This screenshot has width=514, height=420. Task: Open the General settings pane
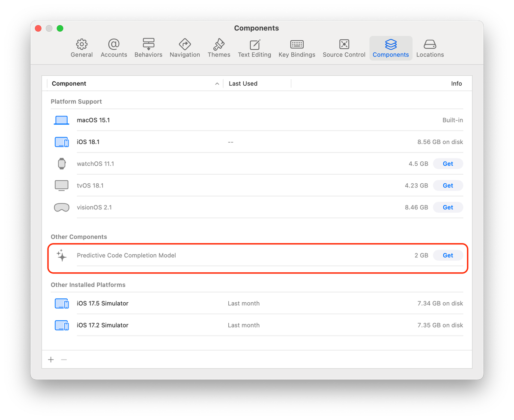coord(81,48)
